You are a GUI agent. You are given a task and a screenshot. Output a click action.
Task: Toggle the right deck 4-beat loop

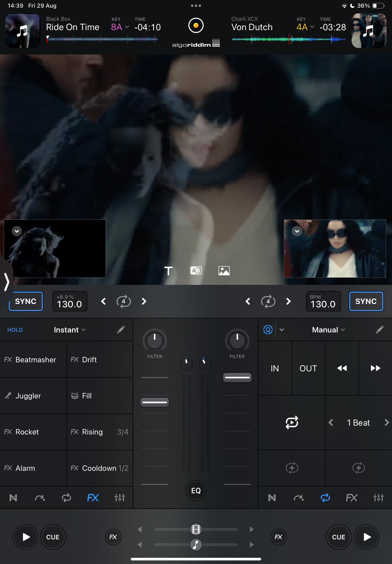coord(268,301)
